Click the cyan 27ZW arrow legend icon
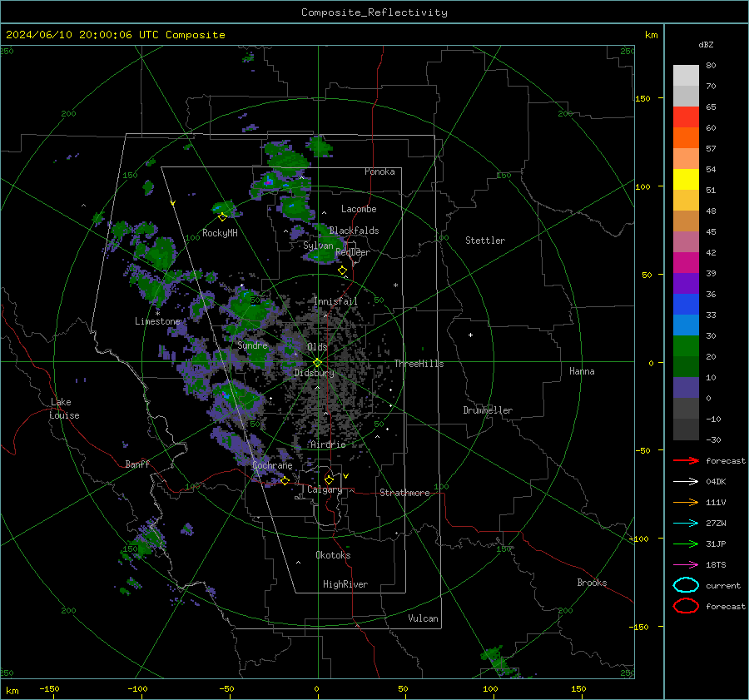The width and height of the screenshot is (749, 700). click(686, 524)
